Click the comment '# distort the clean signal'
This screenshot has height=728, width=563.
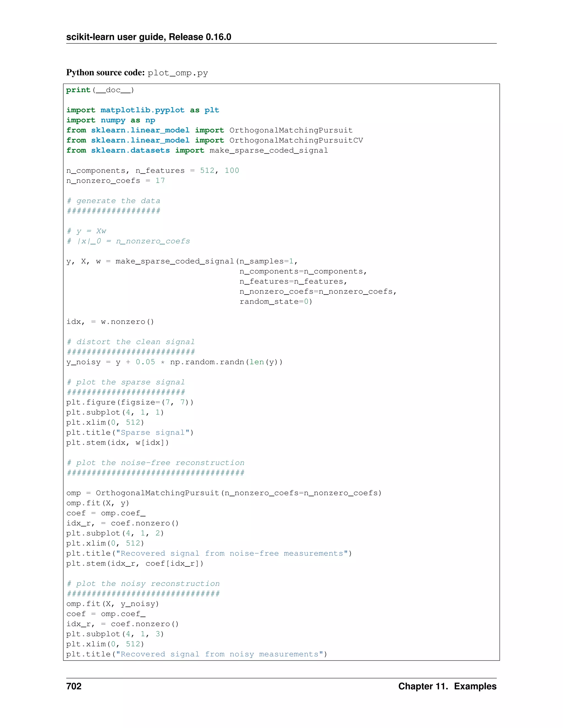130,342
